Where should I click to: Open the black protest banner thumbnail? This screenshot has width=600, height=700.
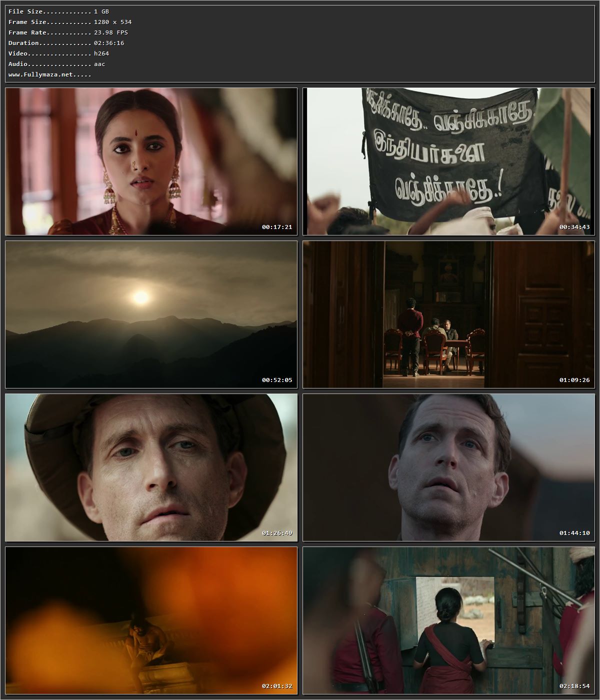pos(448,161)
